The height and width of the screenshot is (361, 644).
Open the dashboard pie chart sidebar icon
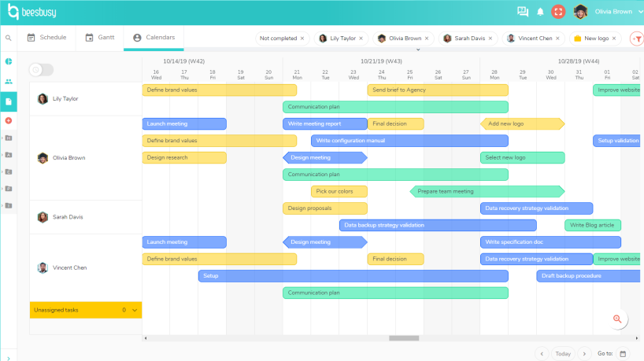pos(8,61)
